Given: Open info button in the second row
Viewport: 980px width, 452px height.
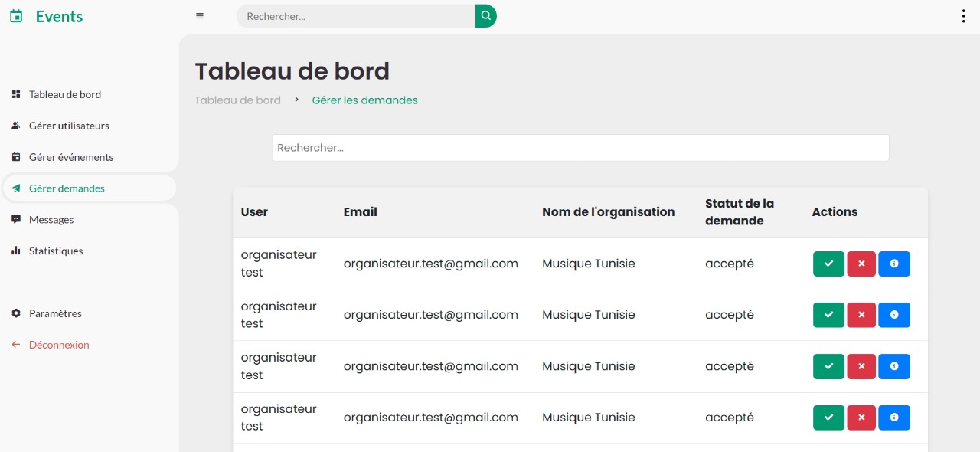Looking at the screenshot, I should click(x=894, y=315).
